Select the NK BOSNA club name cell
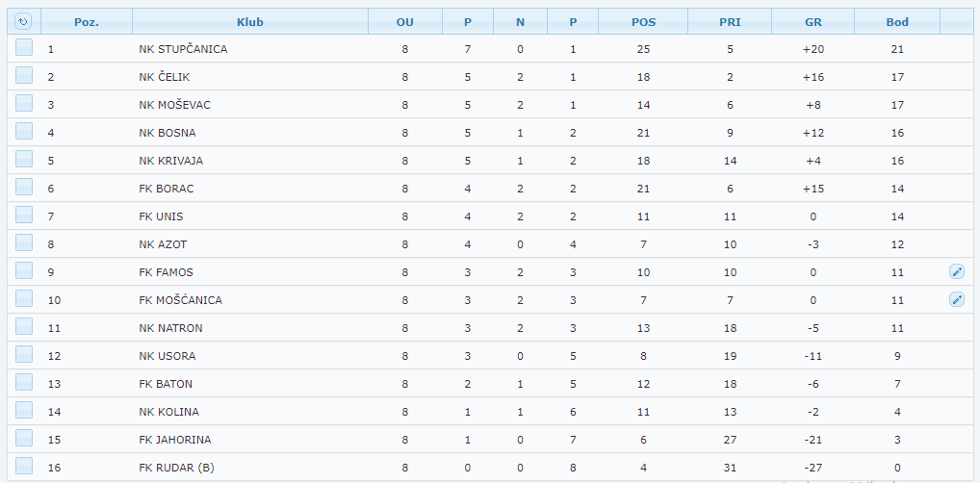The width and height of the screenshot is (980, 483). coord(168,133)
